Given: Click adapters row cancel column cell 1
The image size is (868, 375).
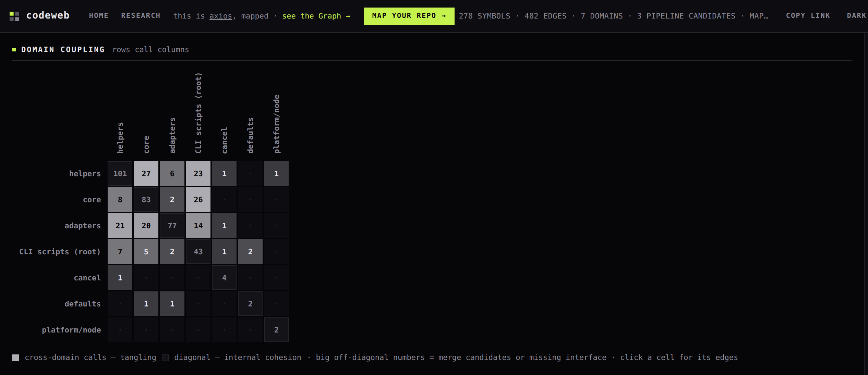Looking at the screenshot, I should tap(224, 226).
